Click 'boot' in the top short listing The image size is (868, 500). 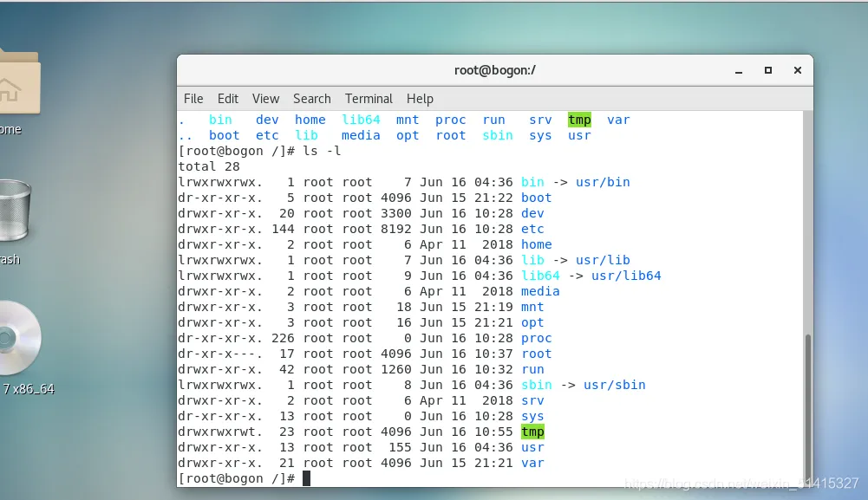tap(225, 135)
